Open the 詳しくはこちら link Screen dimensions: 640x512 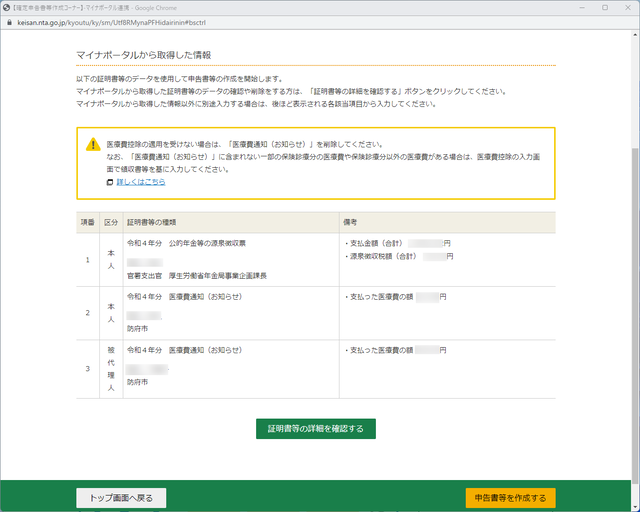click(141, 182)
